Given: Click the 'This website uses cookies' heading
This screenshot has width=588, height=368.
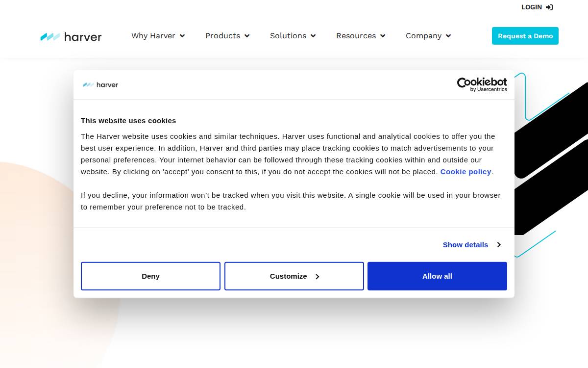Looking at the screenshot, I should (x=128, y=120).
